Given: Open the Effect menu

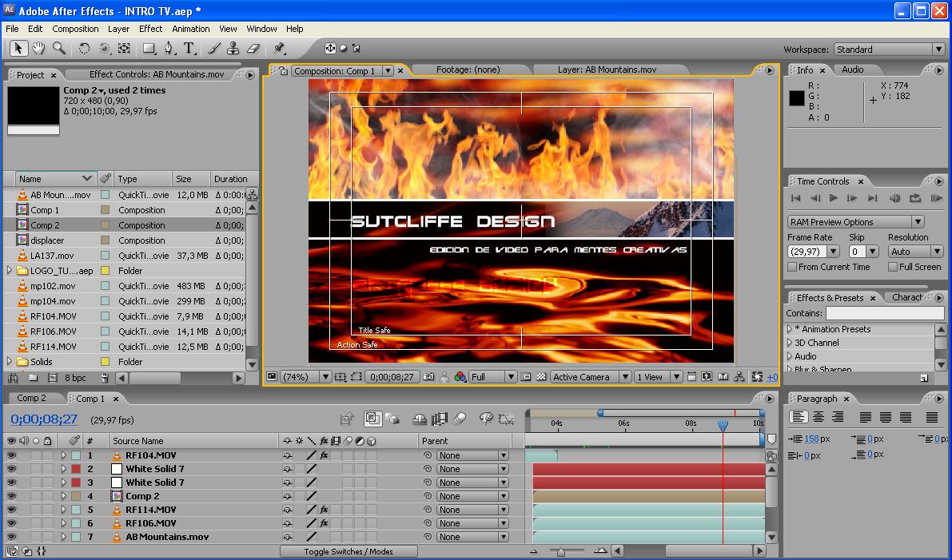Looking at the screenshot, I should click(150, 29).
